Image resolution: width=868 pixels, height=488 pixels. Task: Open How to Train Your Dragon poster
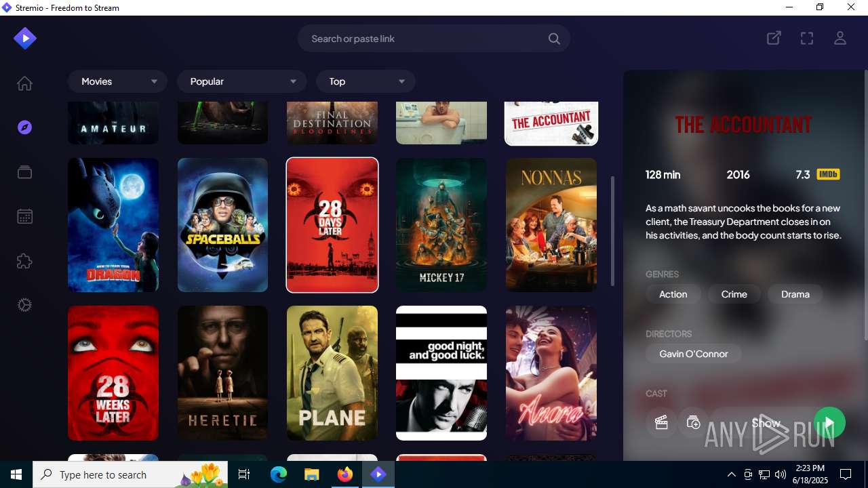113,225
